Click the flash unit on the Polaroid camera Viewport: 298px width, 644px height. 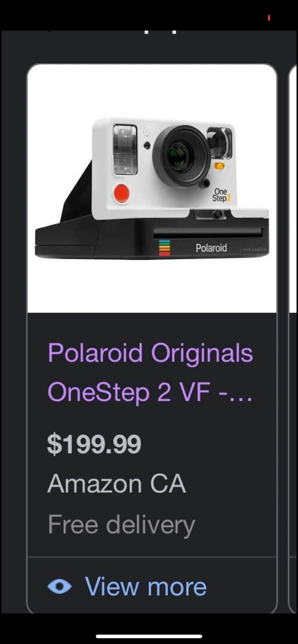pyautogui.click(x=125, y=149)
